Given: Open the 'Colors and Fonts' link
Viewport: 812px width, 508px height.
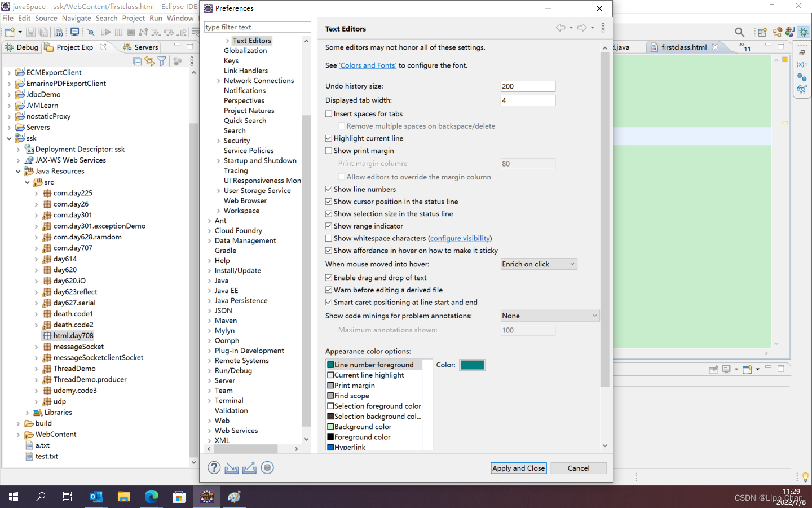Looking at the screenshot, I should (368, 65).
